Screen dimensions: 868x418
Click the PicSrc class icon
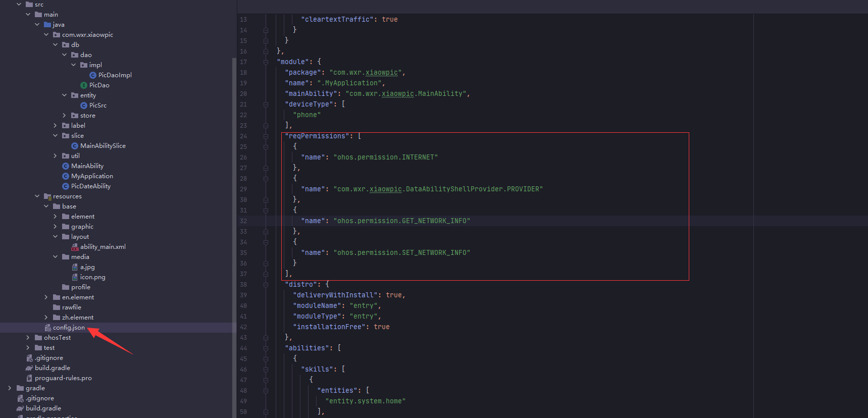(x=84, y=106)
